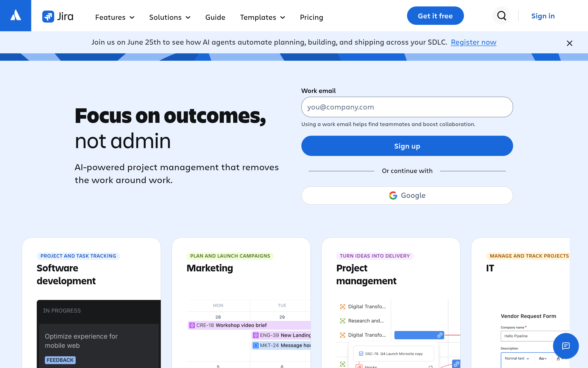588x368 pixels.
Task: Click PROJECT AND TASK TRACKING label
Action: coord(78,256)
